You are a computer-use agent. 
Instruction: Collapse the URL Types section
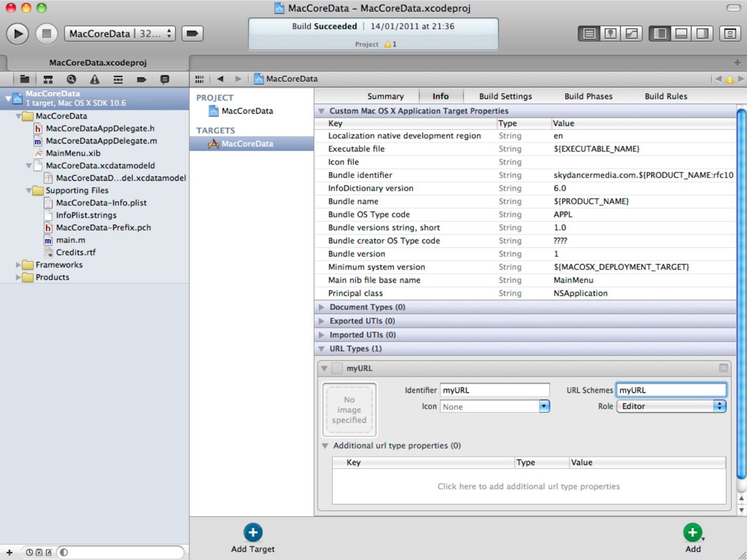(321, 348)
